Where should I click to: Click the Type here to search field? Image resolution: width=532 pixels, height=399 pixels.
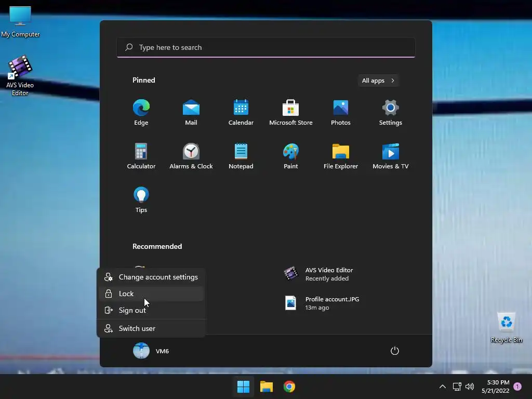click(x=266, y=47)
